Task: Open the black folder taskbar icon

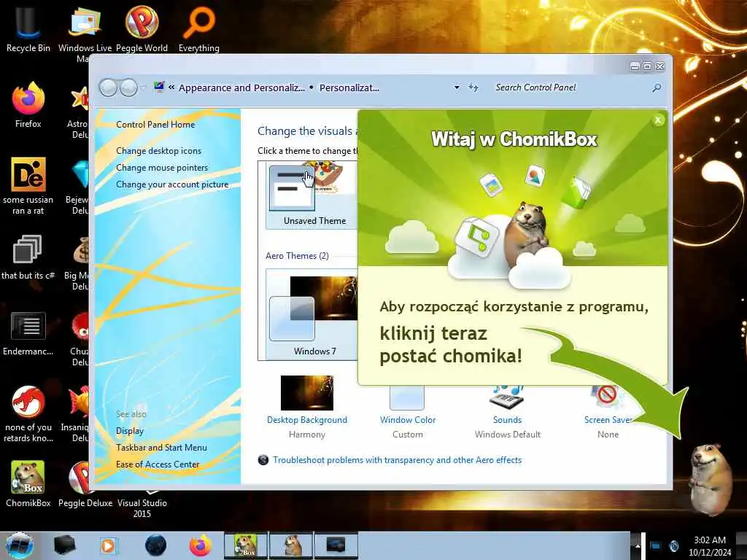Action: click(x=64, y=545)
